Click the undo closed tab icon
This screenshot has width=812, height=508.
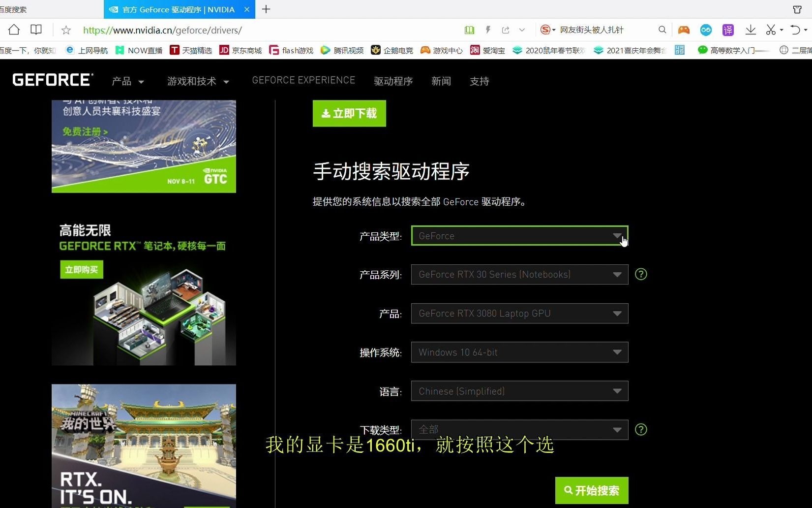point(795,30)
